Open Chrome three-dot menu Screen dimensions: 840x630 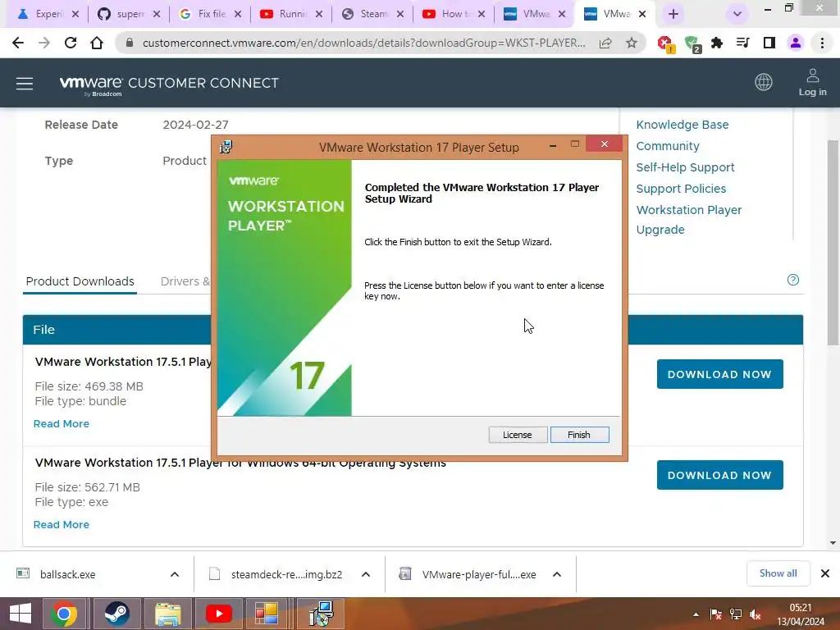tap(822, 43)
